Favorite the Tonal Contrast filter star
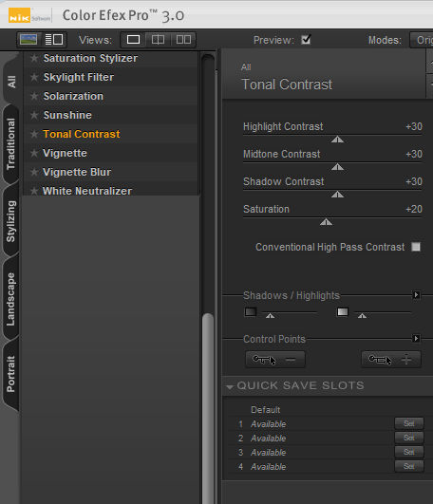The image size is (433, 504). click(34, 134)
